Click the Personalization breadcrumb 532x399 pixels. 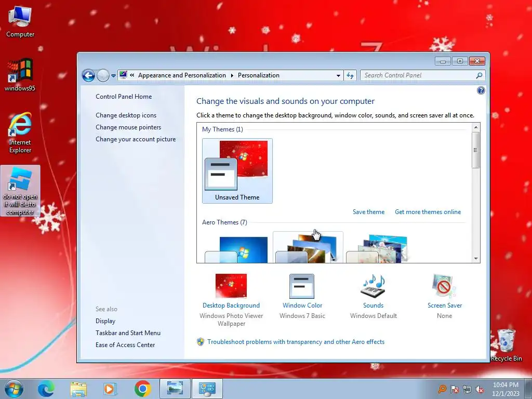[259, 75]
